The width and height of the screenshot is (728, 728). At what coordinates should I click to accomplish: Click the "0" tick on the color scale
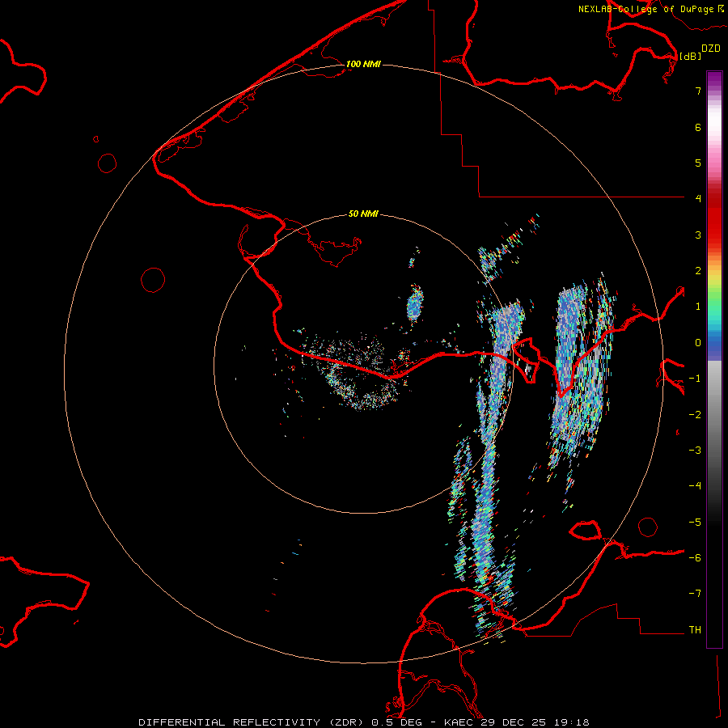point(698,343)
